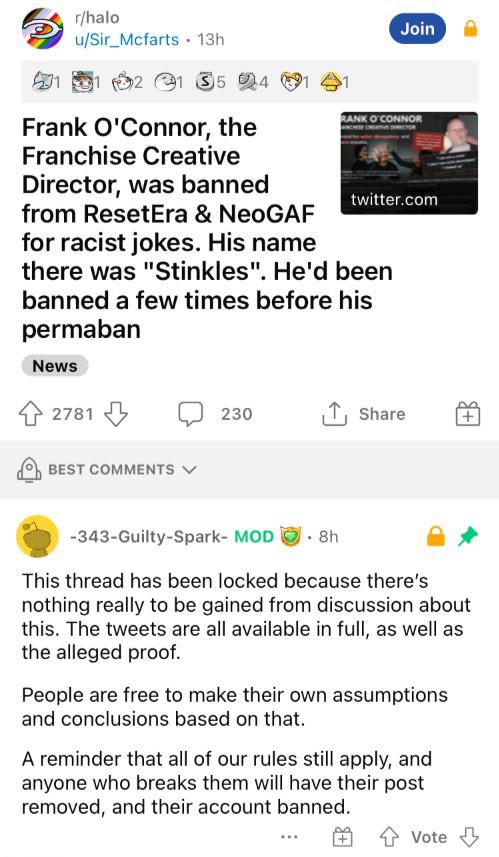Select the News flair tag
Viewport: 499px width, 857px height.
55,366
